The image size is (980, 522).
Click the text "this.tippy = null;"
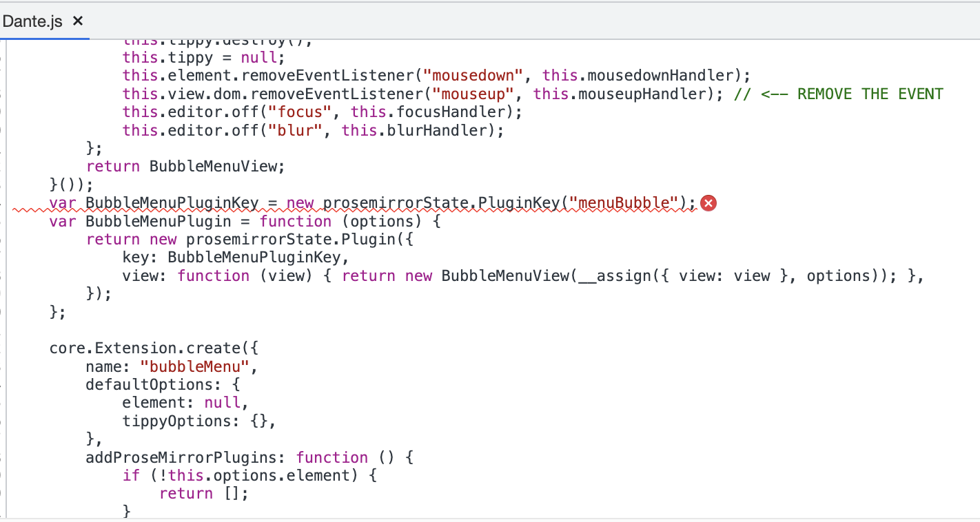pos(203,57)
